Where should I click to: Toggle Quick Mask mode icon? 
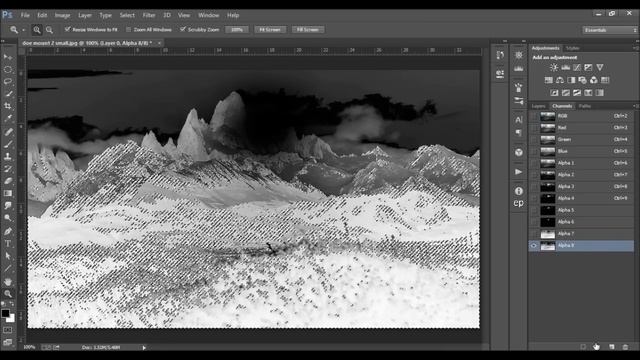click(8, 330)
